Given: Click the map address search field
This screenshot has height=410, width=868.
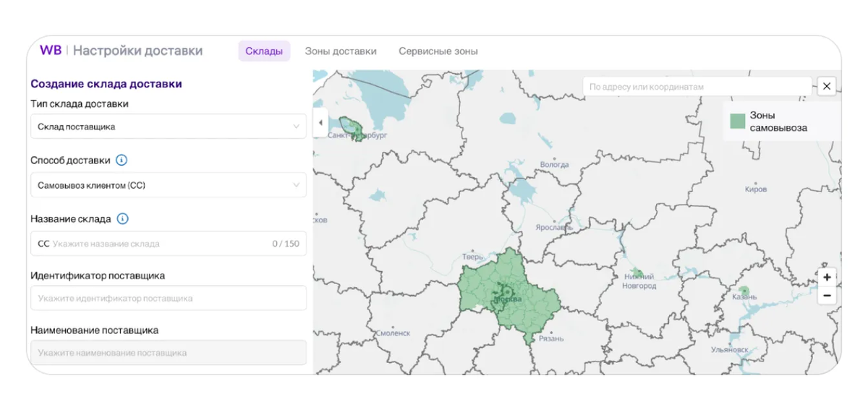Looking at the screenshot, I should pyautogui.click(x=697, y=86).
